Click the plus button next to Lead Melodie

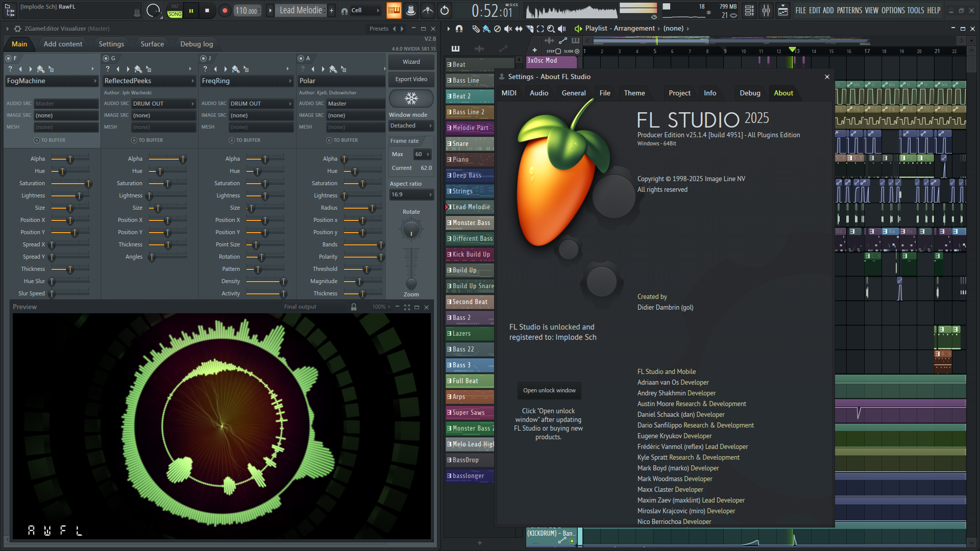pyautogui.click(x=331, y=10)
